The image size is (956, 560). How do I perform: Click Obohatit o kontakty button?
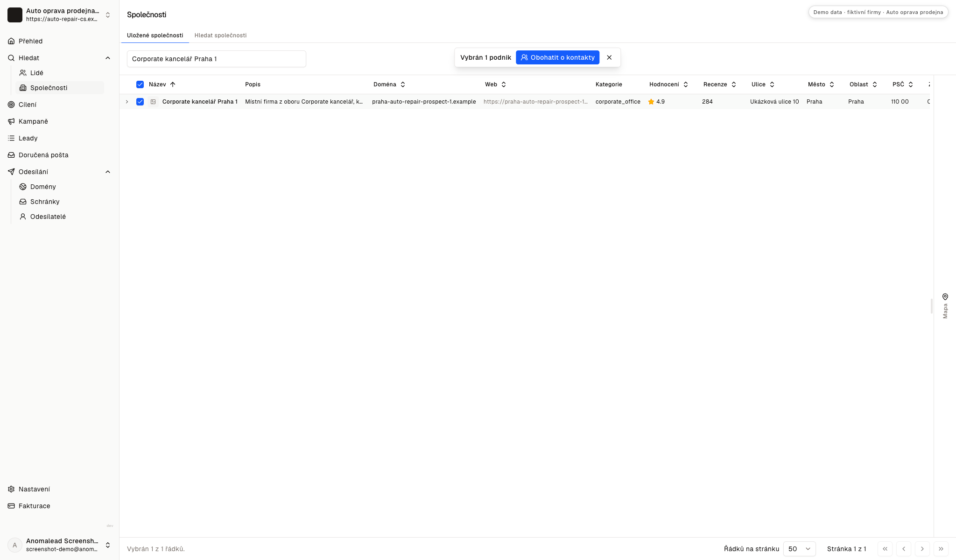(557, 57)
